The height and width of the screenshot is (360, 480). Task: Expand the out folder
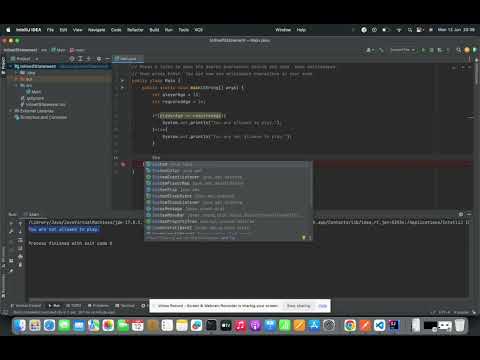pos(16,79)
